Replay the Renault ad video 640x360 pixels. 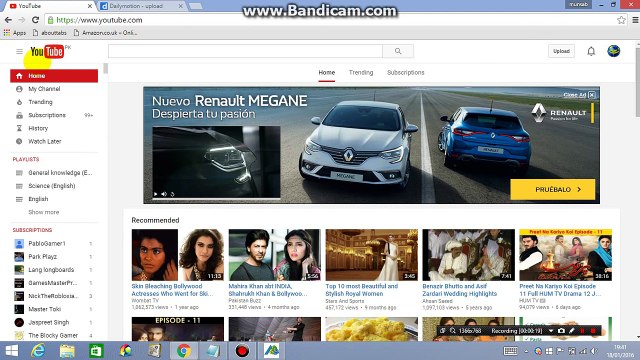[x=172, y=194]
